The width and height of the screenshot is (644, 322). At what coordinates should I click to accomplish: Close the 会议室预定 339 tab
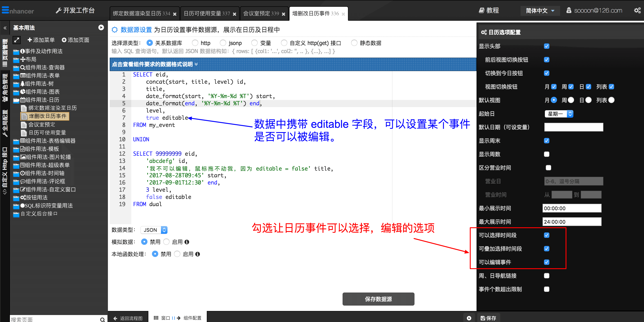coord(283,14)
